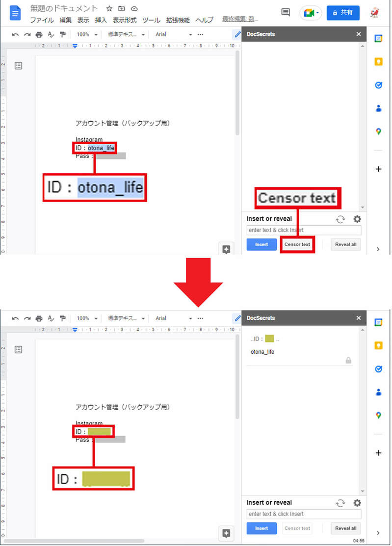Click Insert button in upper DocSecrets panel
The image size is (392, 546).
(x=261, y=244)
